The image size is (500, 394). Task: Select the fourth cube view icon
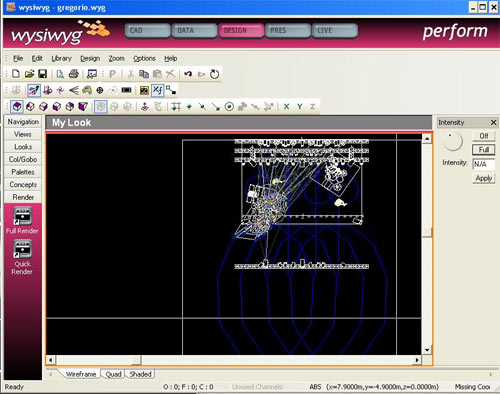[x=57, y=107]
